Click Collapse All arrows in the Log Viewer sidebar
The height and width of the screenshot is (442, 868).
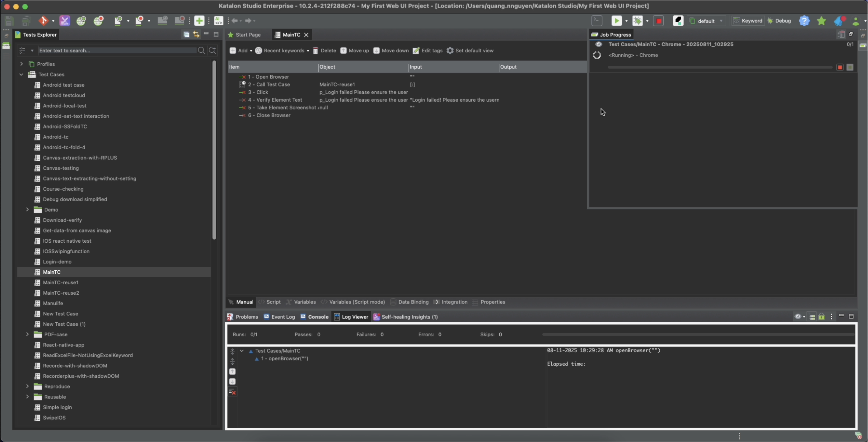232,352
